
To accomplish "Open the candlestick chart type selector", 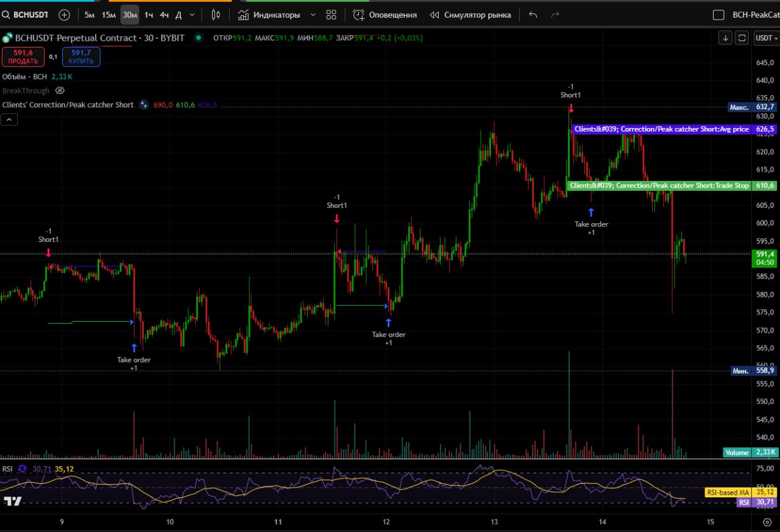I will click(x=216, y=15).
